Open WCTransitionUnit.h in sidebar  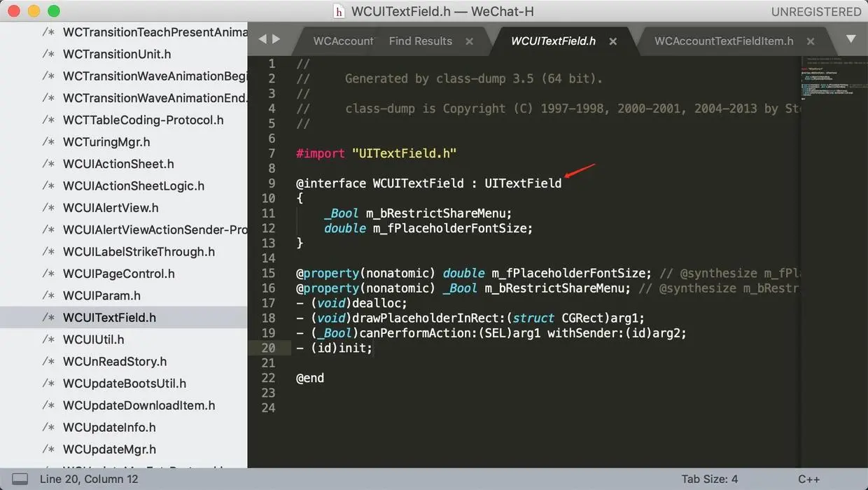[x=117, y=54]
